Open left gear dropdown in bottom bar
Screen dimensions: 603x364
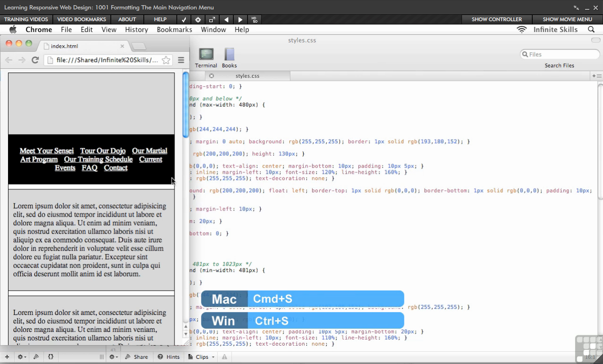(x=22, y=357)
